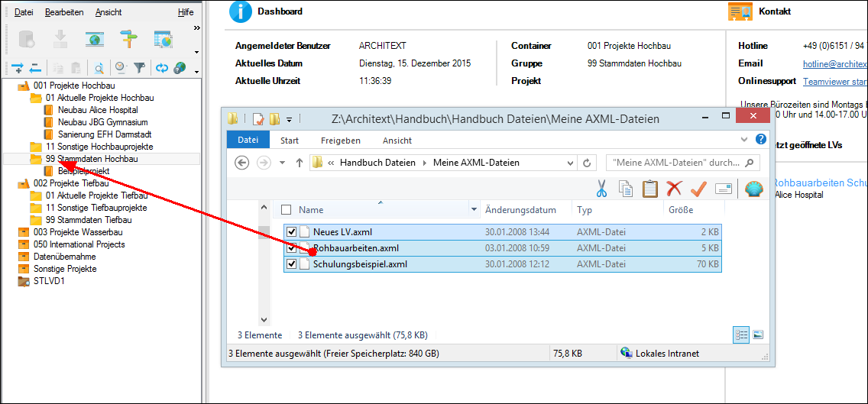Screen dimensions: 868x404
Task: Toggle the select-all checkbox in Name header
Action: [287, 210]
